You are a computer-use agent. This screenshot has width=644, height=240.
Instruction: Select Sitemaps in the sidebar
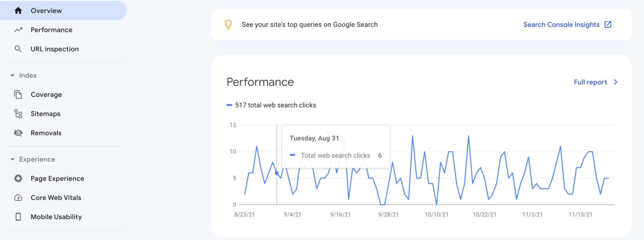[x=45, y=114]
